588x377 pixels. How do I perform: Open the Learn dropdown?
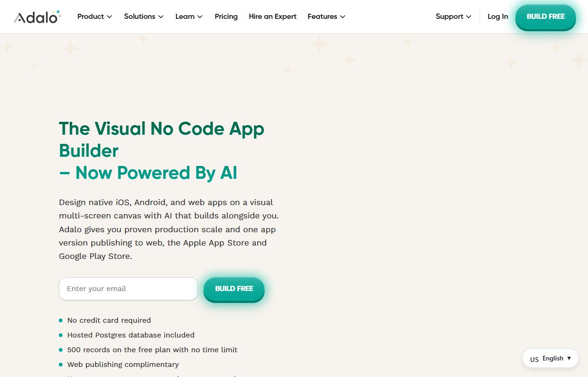[x=189, y=17]
